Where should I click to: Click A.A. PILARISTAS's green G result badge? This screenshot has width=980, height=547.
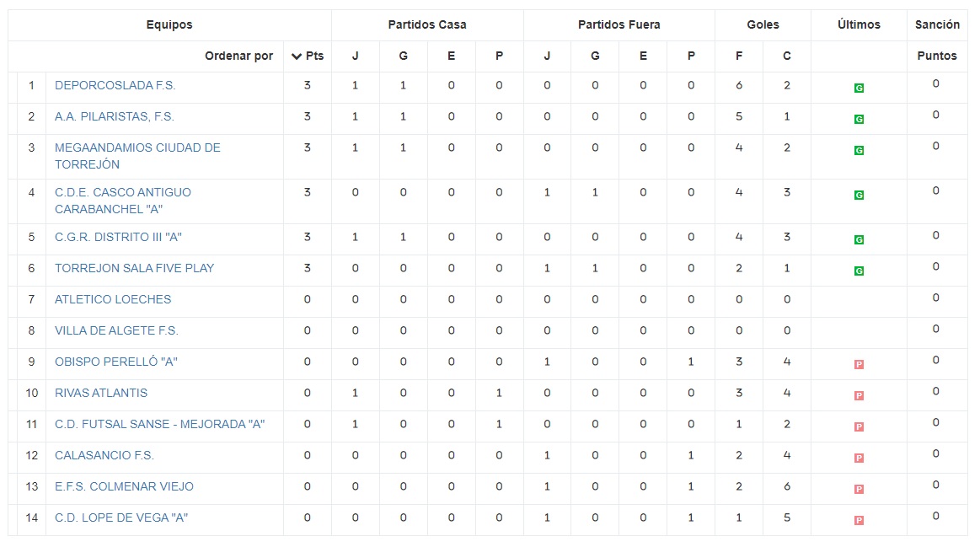point(859,119)
